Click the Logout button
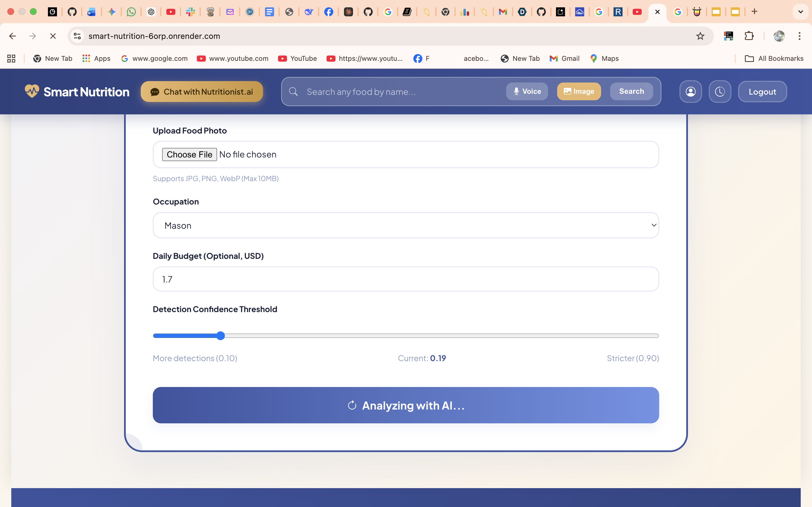The image size is (812, 507). pos(762,92)
